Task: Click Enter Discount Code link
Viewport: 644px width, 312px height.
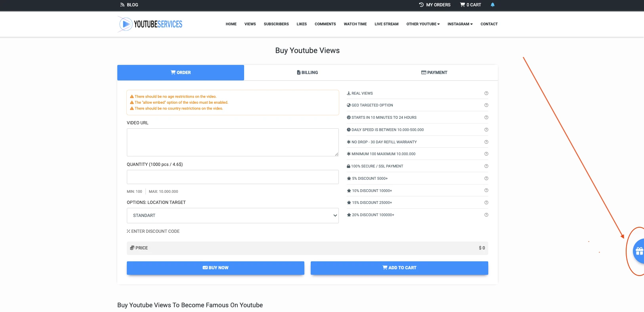Action: coord(153,231)
